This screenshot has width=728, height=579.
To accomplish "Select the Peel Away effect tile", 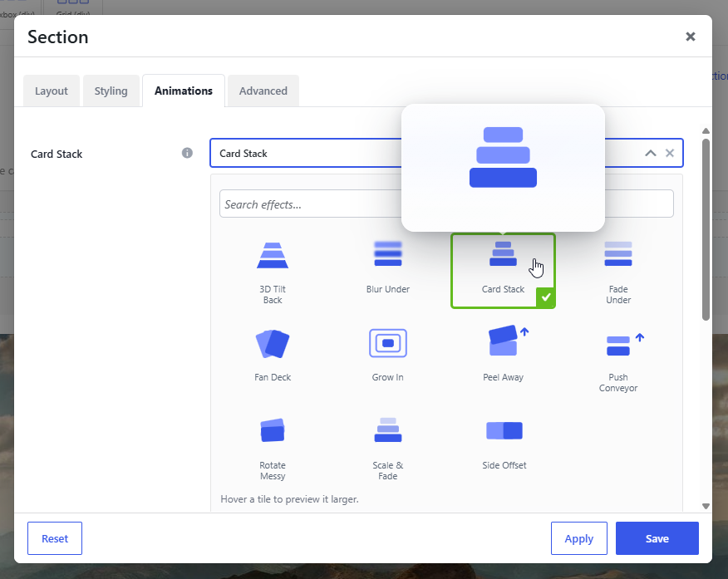I will 503,360.
